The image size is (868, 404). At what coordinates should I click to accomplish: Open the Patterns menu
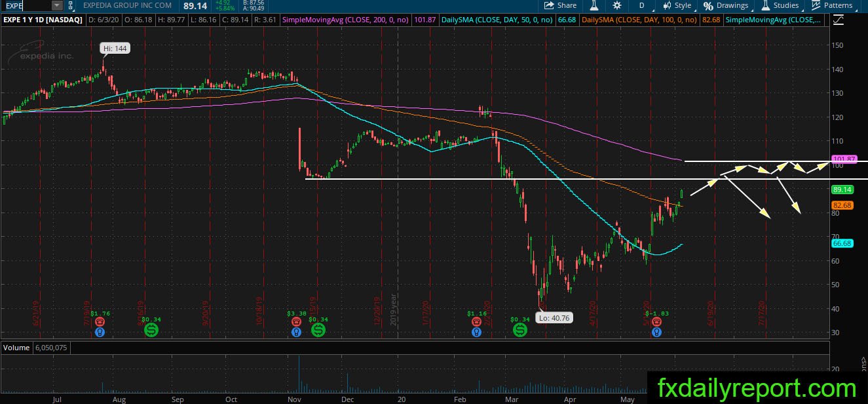(833, 5)
